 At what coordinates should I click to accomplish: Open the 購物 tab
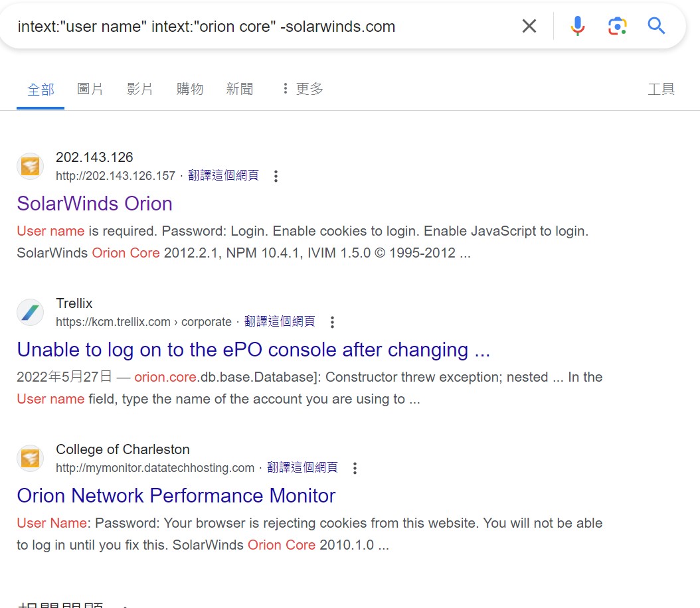click(x=190, y=89)
